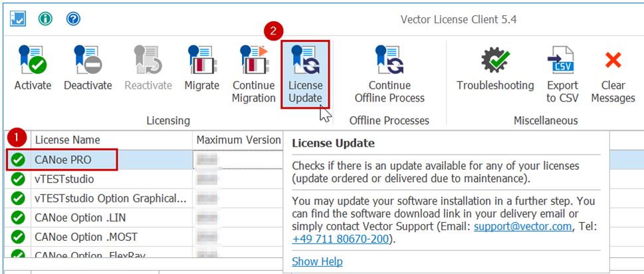Select the Migrate license icon
644x274 pixels.
pyautogui.click(x=201, y=61)
